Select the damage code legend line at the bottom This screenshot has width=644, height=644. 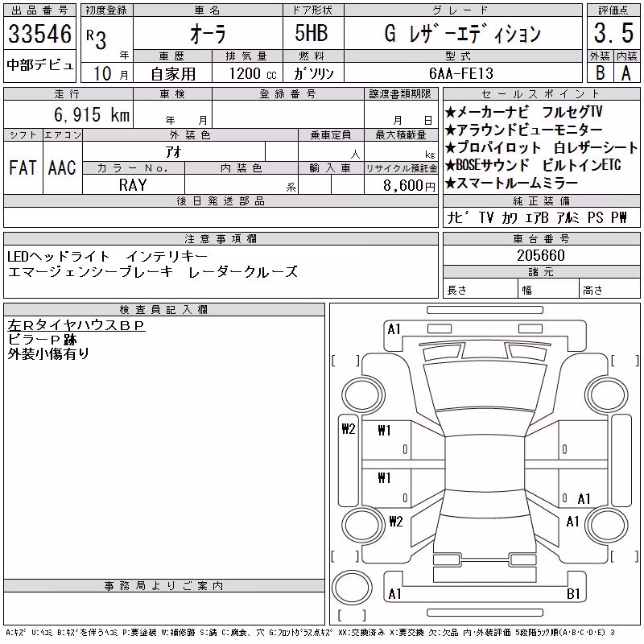(x=310, y=632)
